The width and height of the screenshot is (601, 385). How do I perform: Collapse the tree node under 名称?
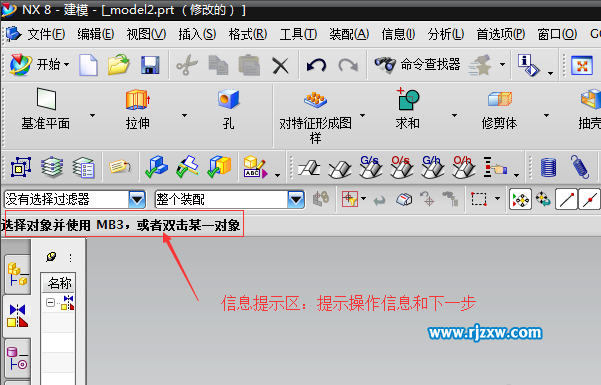[50, 303]
